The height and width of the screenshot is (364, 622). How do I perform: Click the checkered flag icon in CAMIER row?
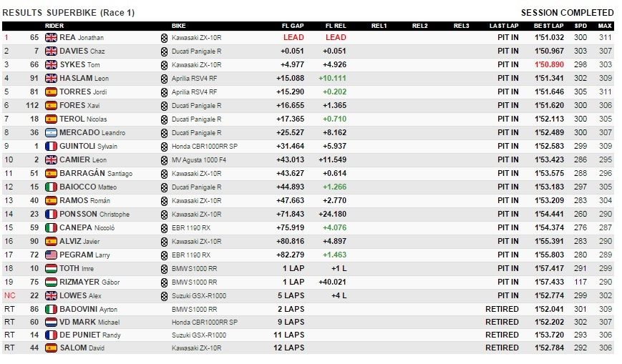pos(164,160)
